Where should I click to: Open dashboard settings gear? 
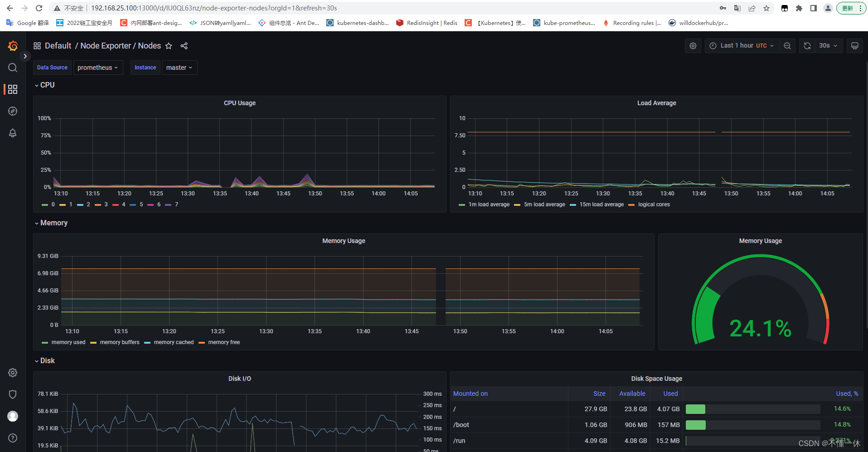pyautogui.click(x=693, y=46)
